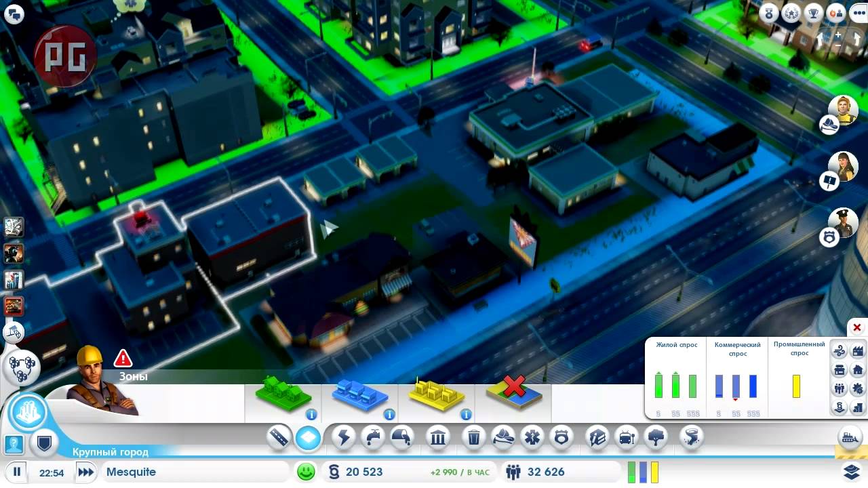Open the population panel showing 32 626
The height and width of the screenshot is (488, 868).
tap(561, 472)
